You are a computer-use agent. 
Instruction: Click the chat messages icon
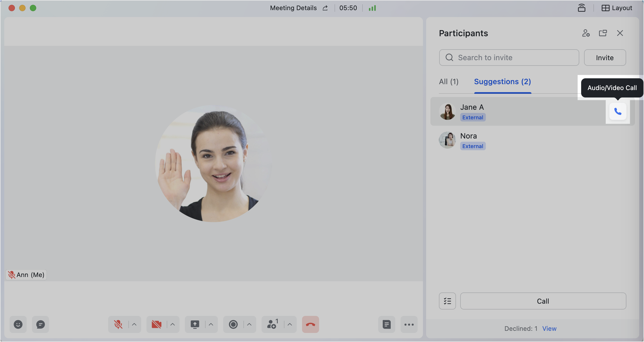[40, 324]
